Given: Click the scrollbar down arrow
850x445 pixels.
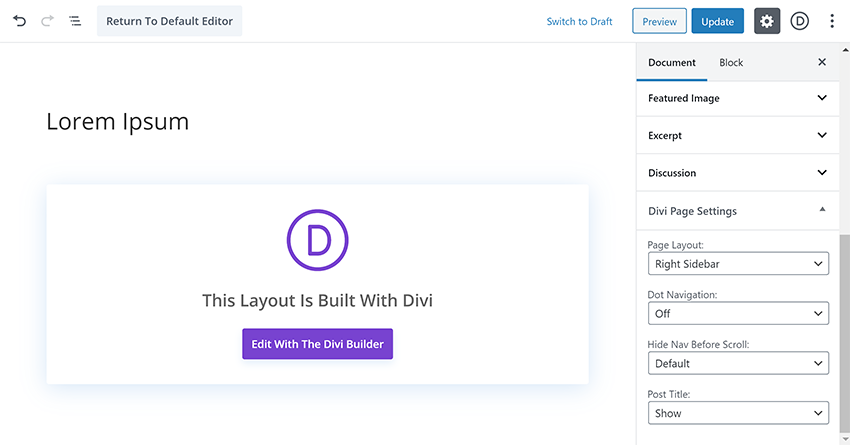Looking at the screenshot, I should point(845,440).
